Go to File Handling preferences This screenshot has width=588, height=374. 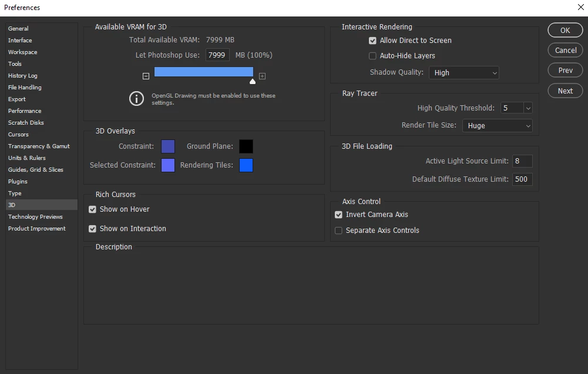click(42, 88)
